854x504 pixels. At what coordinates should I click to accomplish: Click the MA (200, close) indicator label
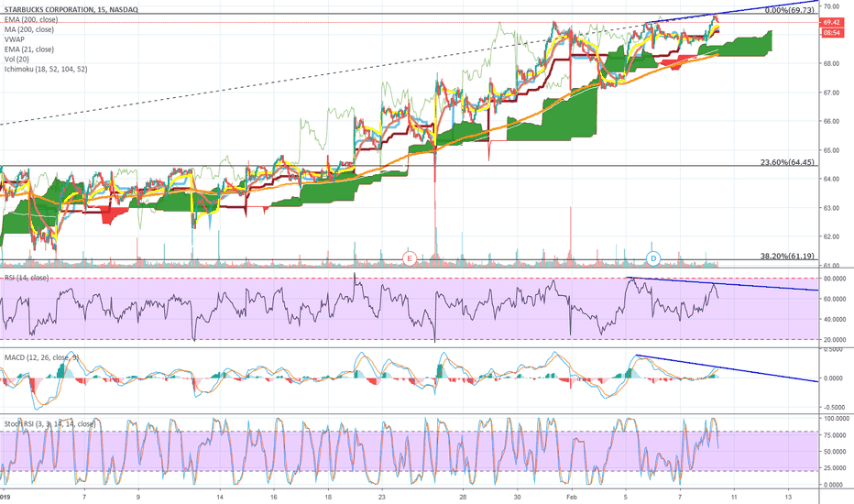pyautogui.click(x=29, y=29)
